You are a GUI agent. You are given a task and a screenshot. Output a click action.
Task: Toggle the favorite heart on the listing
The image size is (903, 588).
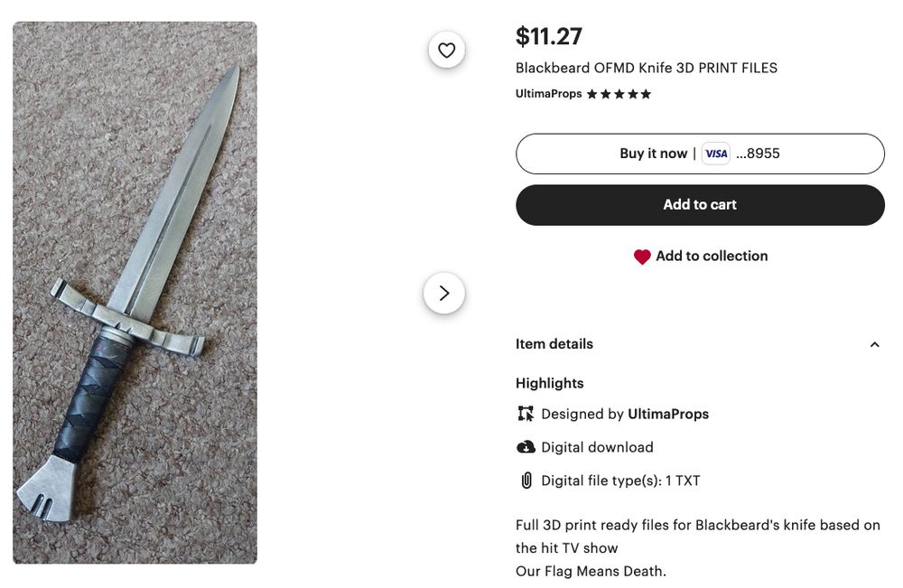[446, 50]
